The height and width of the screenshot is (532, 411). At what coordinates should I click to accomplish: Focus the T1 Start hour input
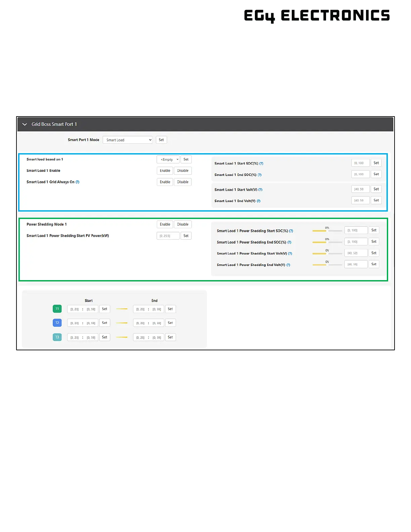(x=75, y=309)
